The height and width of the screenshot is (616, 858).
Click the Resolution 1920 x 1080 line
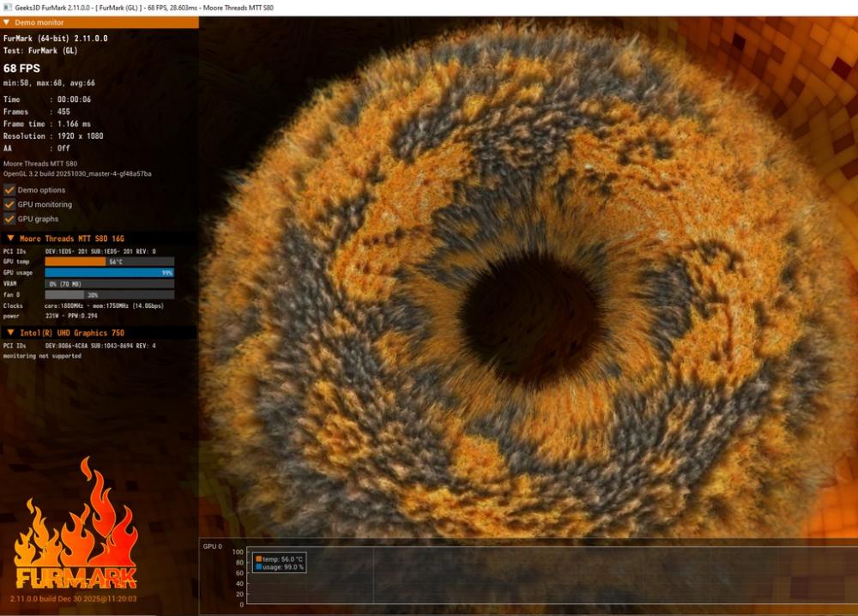pos(53,136)
